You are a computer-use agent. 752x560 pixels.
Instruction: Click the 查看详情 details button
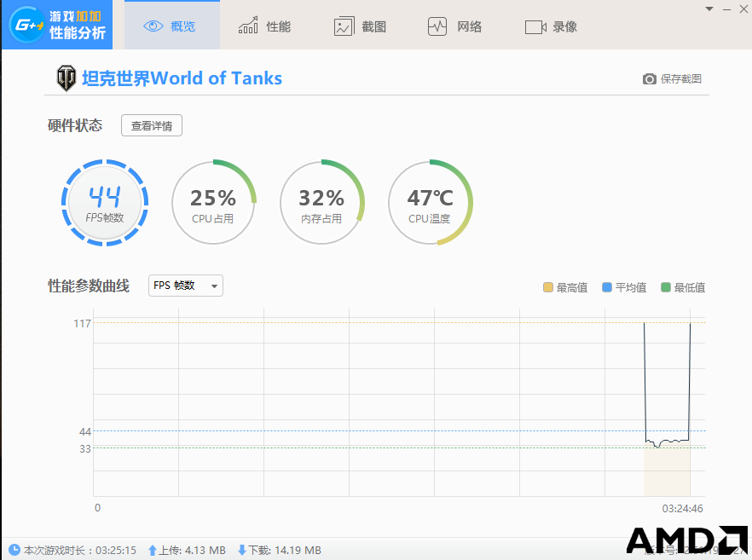[152, 125]
